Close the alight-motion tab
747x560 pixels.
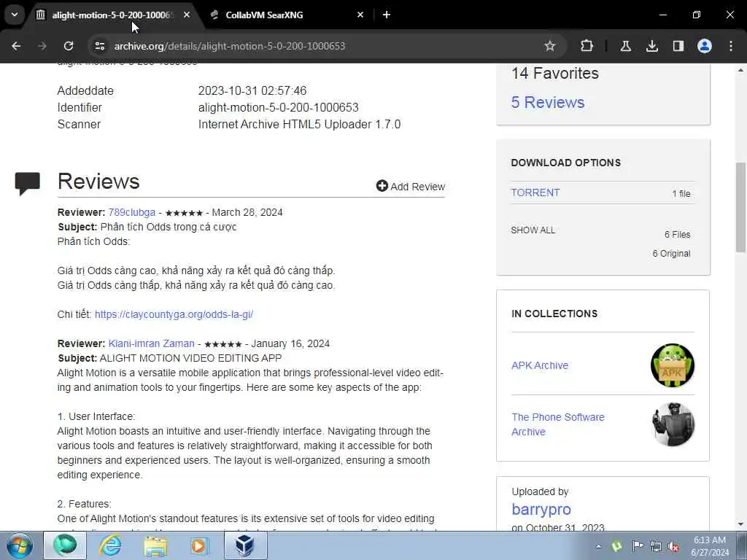click(x=187, y=15)
